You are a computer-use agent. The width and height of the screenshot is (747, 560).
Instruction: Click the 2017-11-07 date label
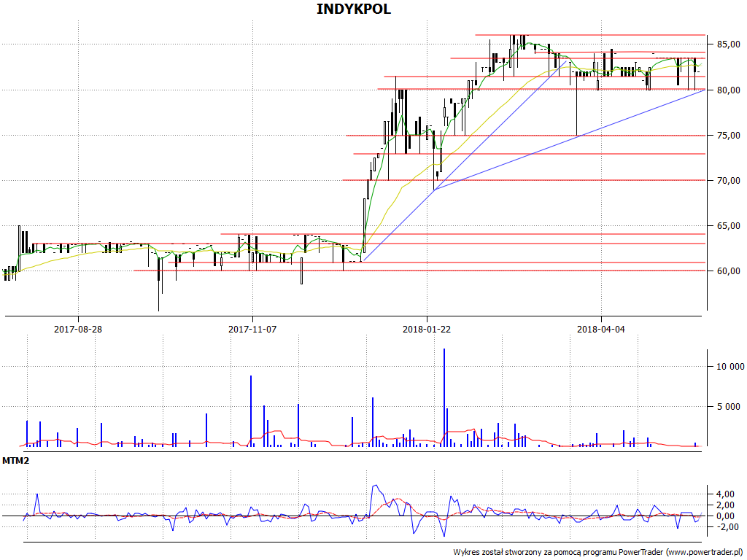(252, 329)
